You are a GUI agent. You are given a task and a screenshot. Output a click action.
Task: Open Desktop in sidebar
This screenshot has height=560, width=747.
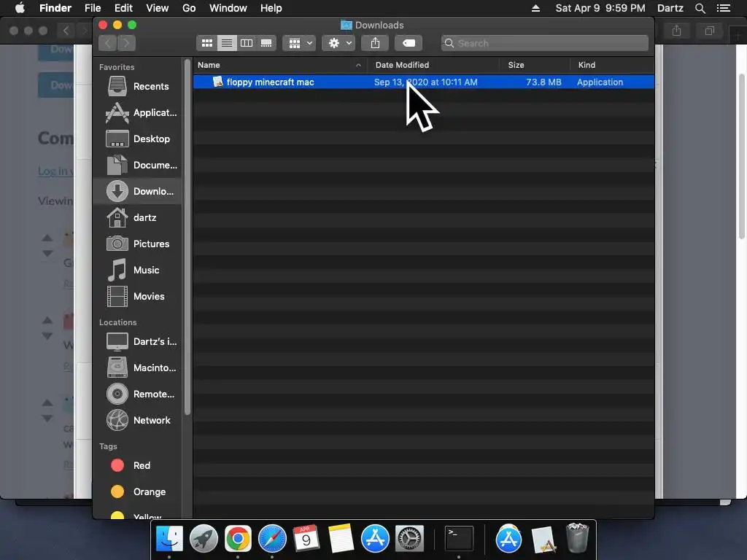138,139
